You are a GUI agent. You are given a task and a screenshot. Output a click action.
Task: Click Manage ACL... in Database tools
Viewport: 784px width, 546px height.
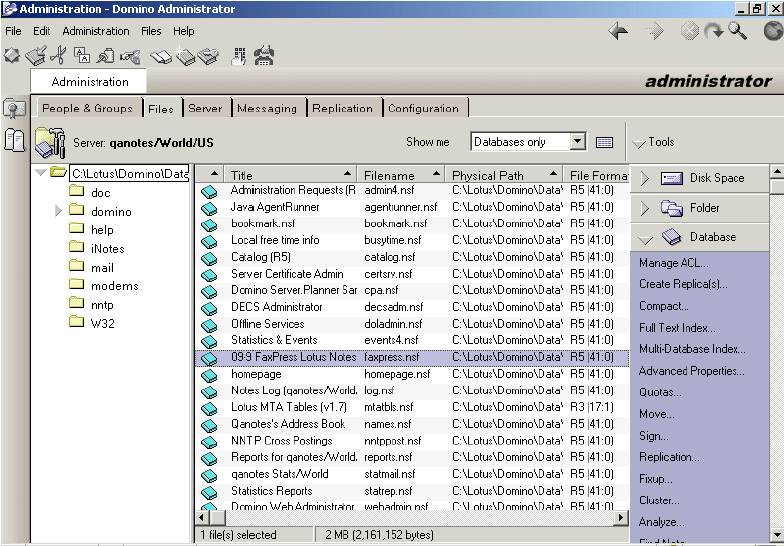click(x=673, y=263)
